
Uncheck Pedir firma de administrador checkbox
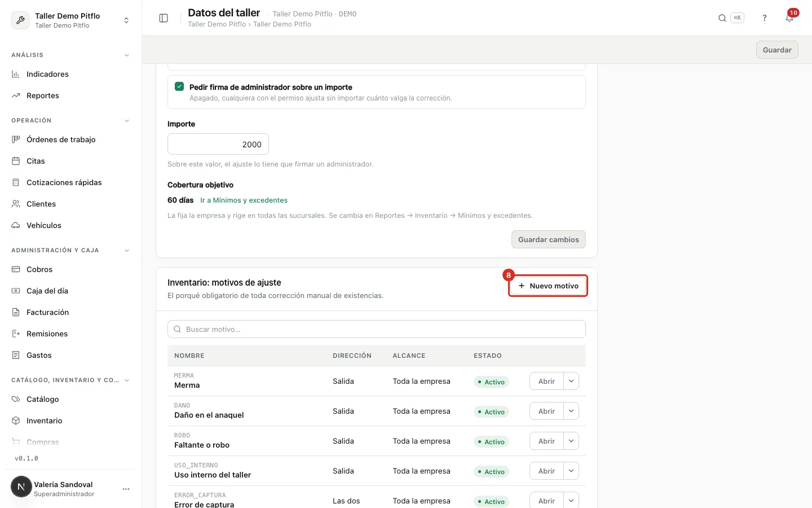pyautogui.click(x=179, y=86)
